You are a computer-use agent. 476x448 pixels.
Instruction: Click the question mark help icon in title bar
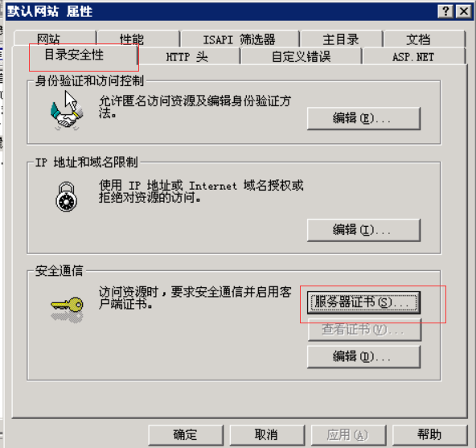(445, 11)
